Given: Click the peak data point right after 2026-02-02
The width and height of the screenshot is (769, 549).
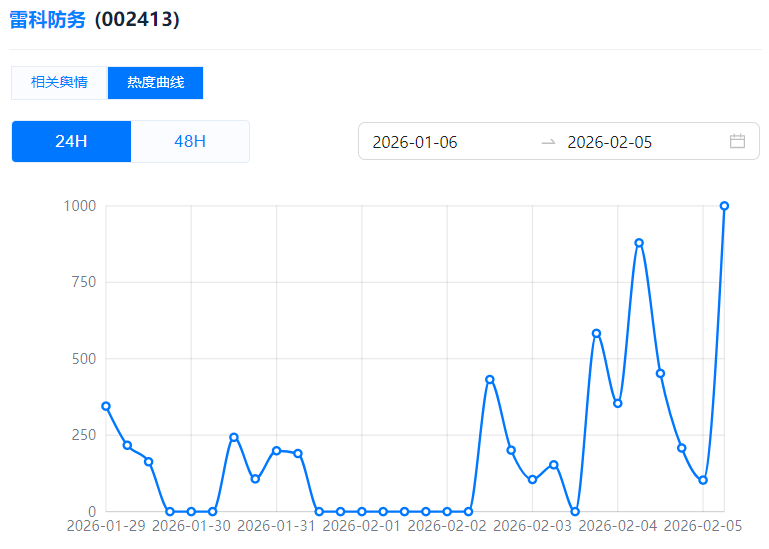Looking at the screenshot, I should pos(489,379).
